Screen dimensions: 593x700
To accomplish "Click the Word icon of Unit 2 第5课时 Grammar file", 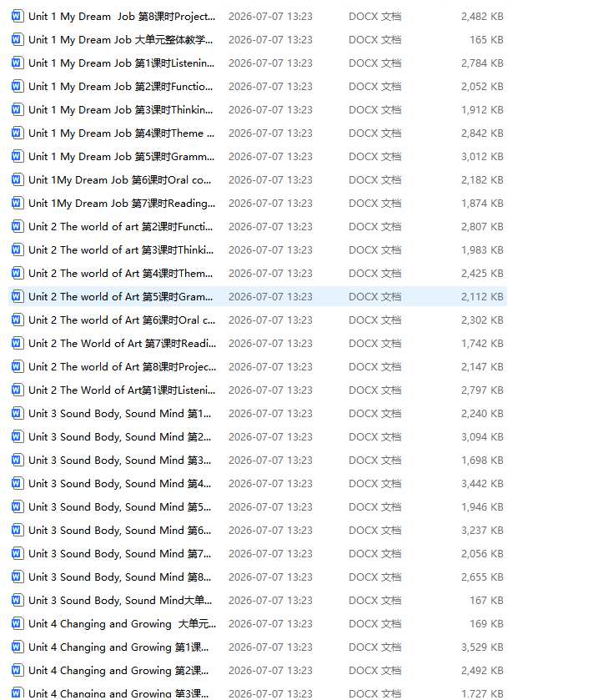I will 17,296.
